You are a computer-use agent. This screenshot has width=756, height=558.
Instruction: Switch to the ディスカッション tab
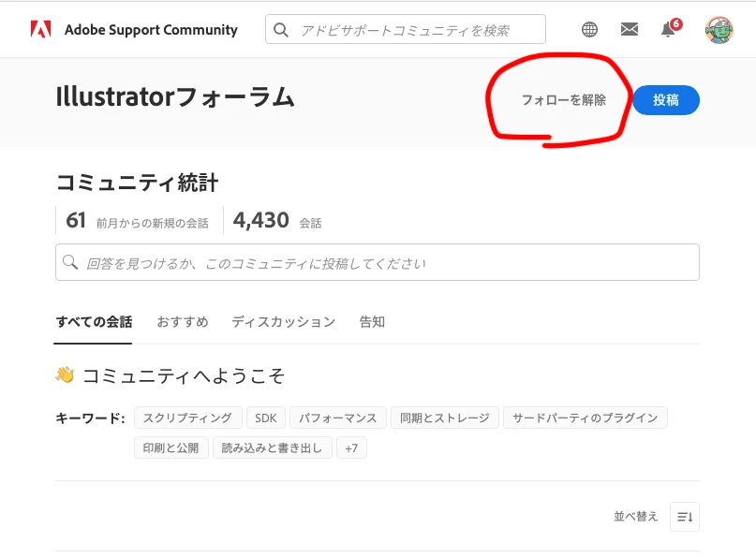pos(284,322)
